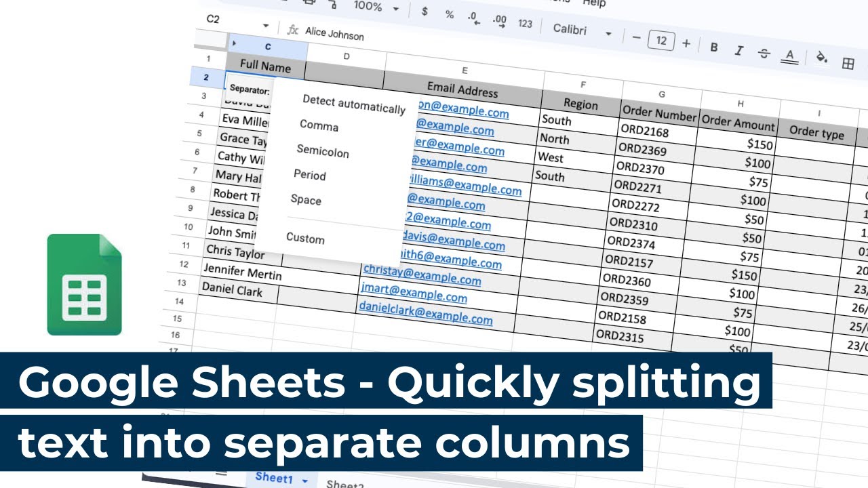Open danielclark@example.com email link
The image size is (868, 488).
[x=425, y=312]
